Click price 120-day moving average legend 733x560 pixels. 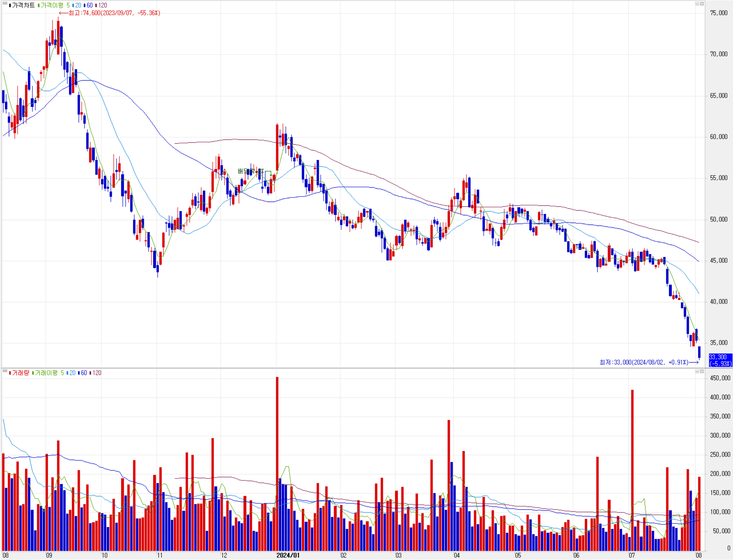pos(102,5)
